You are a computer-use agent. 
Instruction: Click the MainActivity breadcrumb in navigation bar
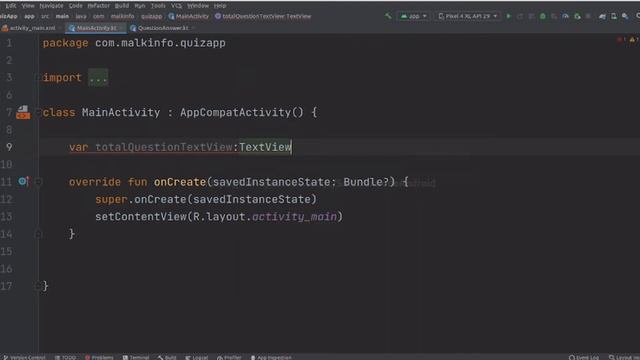tap(189, 16)
